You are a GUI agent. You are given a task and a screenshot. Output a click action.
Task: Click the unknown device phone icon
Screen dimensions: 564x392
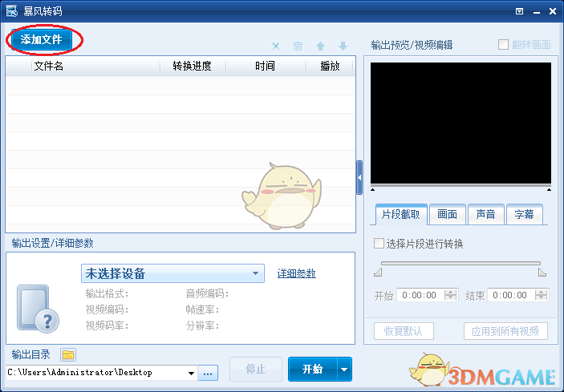tap(38, 309)
